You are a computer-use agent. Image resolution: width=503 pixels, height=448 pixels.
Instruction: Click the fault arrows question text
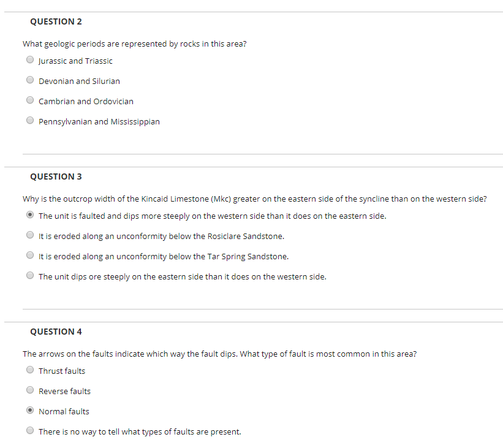[219, 354]
